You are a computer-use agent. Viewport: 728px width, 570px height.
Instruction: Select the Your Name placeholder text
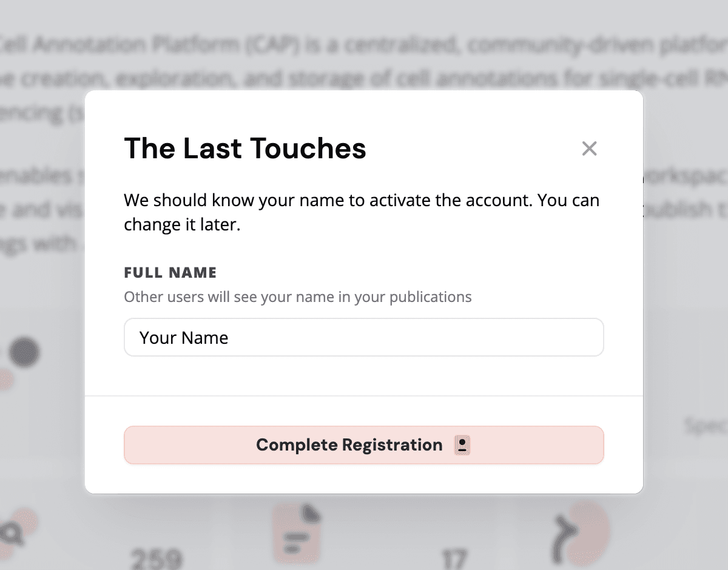tap(183, 337)
